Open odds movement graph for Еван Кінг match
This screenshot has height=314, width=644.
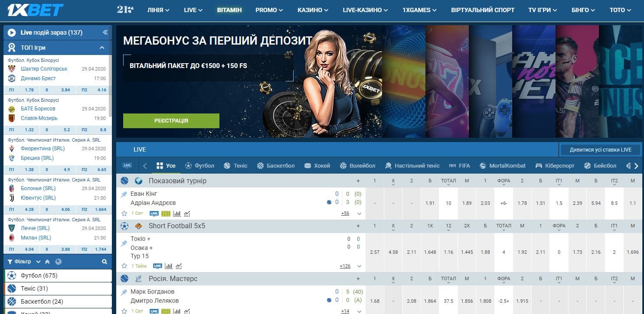click(x=187, y=214)
